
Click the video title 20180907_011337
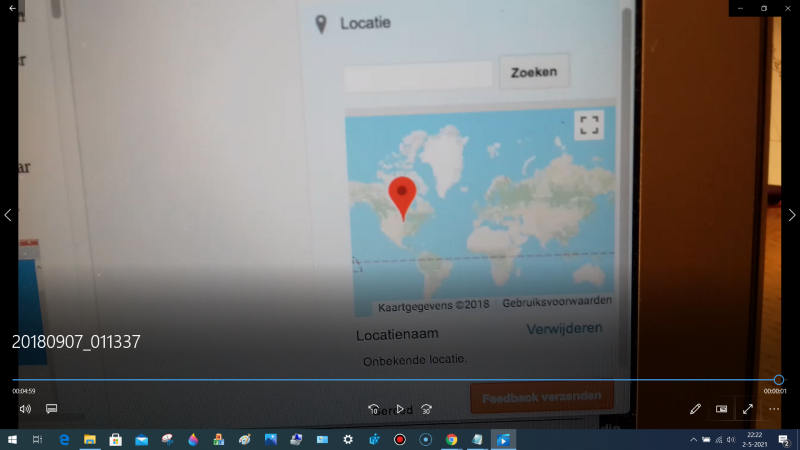(76, 342)
